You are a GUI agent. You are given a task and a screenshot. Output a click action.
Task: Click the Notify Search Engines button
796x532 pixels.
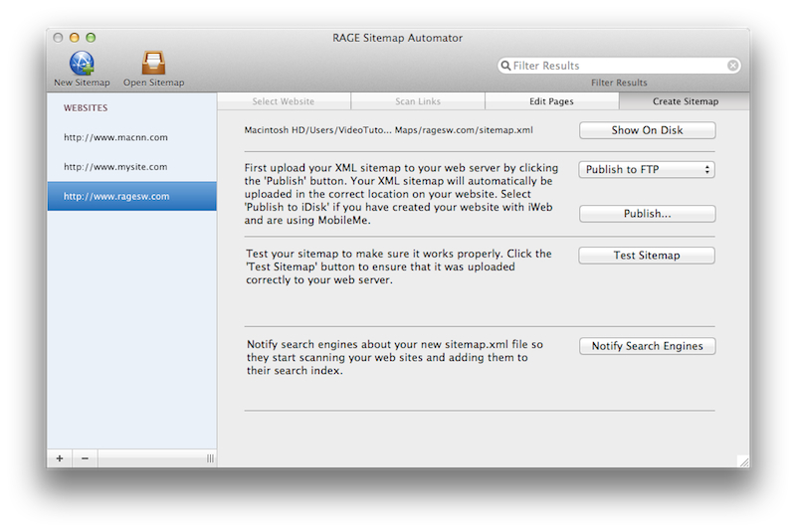pyautogui.click(x=648, y=346)
